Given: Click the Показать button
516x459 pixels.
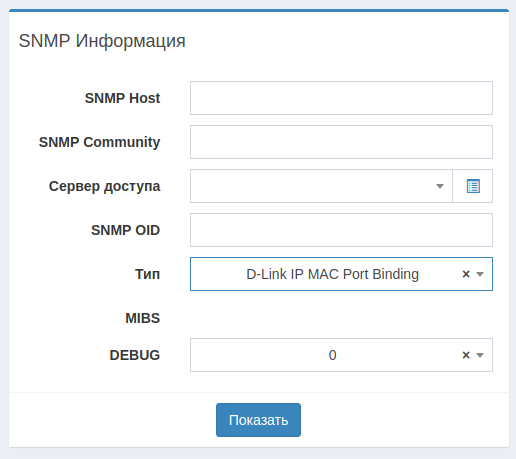Looking at the screenshot, I should pos(258,420).
